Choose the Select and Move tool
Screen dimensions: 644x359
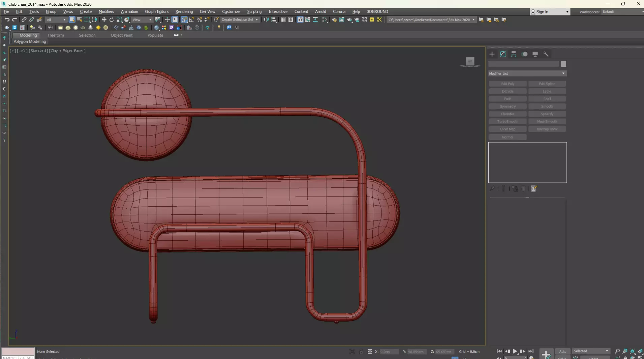point(104,20)
